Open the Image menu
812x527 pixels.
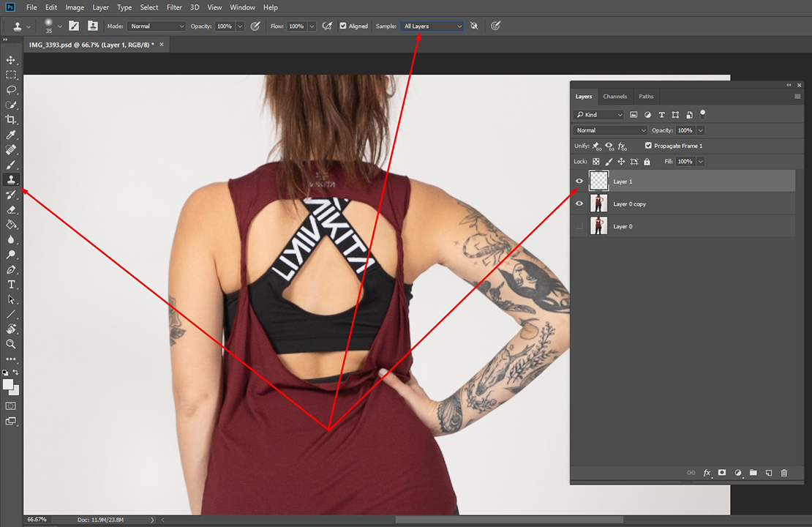click(75, 7)
